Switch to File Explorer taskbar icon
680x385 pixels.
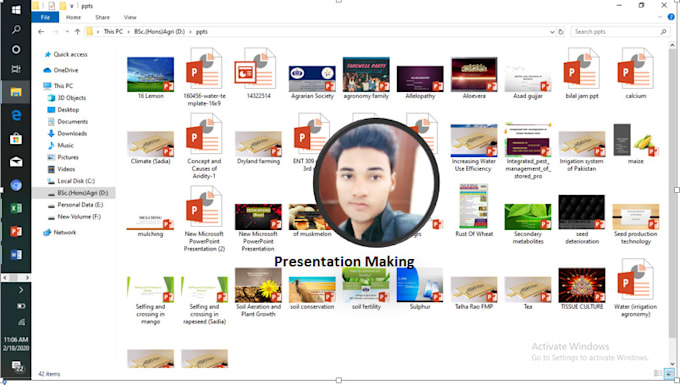[x=16, y=92]
